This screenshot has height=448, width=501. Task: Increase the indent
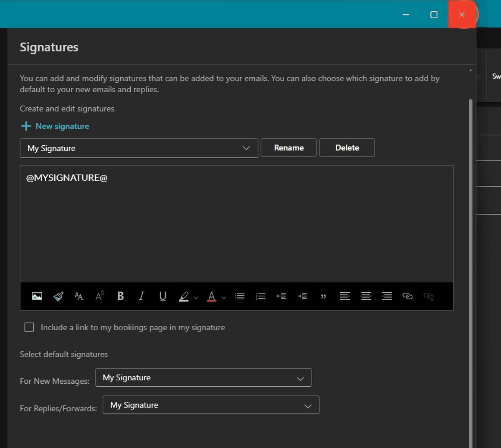coord(302,296)
